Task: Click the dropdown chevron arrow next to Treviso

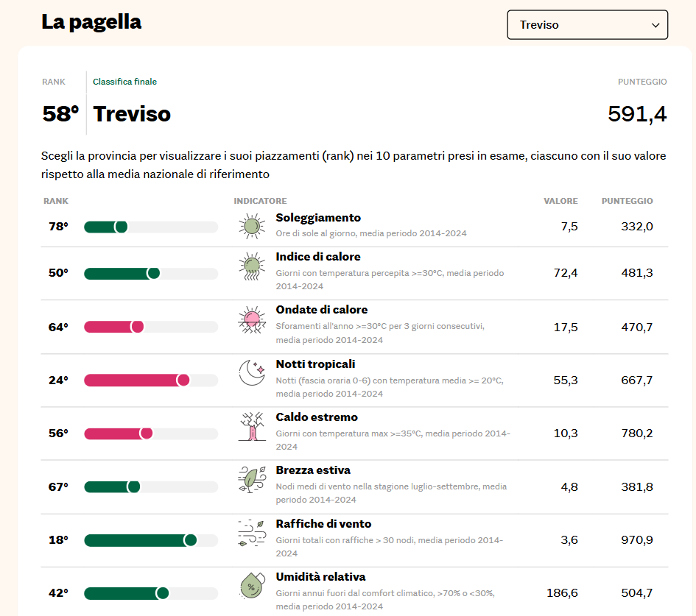Action: (655, 25)
